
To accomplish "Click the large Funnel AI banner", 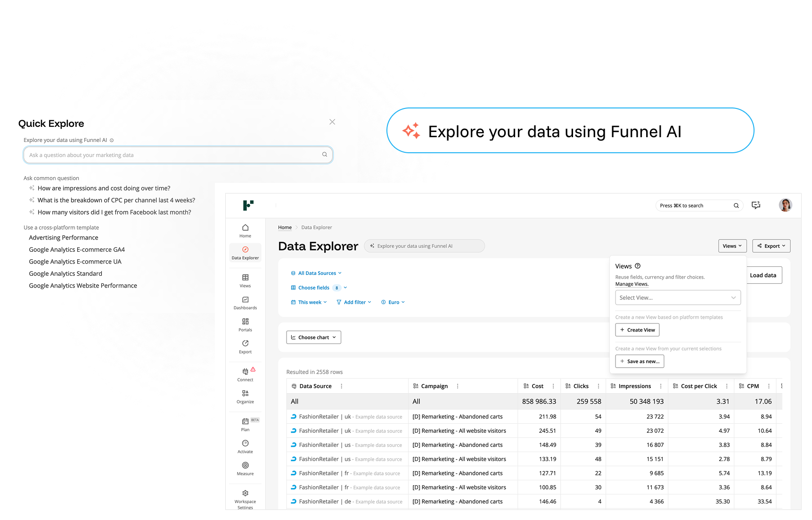I will tap(570, 131).
